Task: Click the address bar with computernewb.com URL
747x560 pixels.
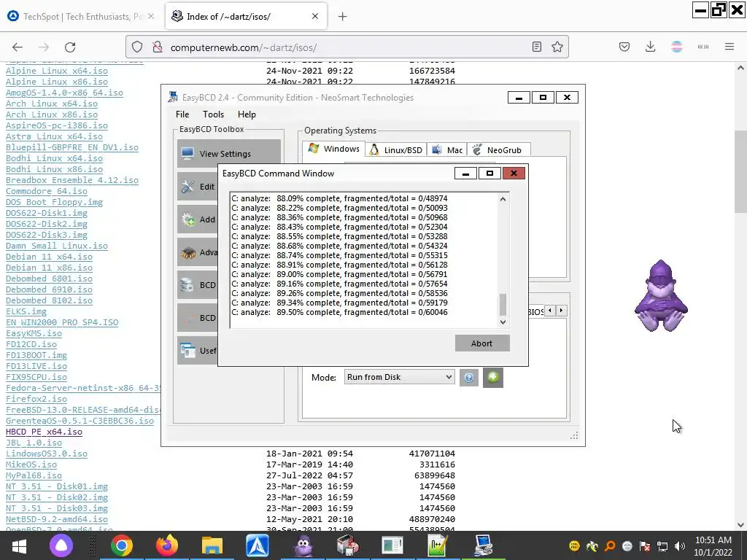Action: (348, 47)
